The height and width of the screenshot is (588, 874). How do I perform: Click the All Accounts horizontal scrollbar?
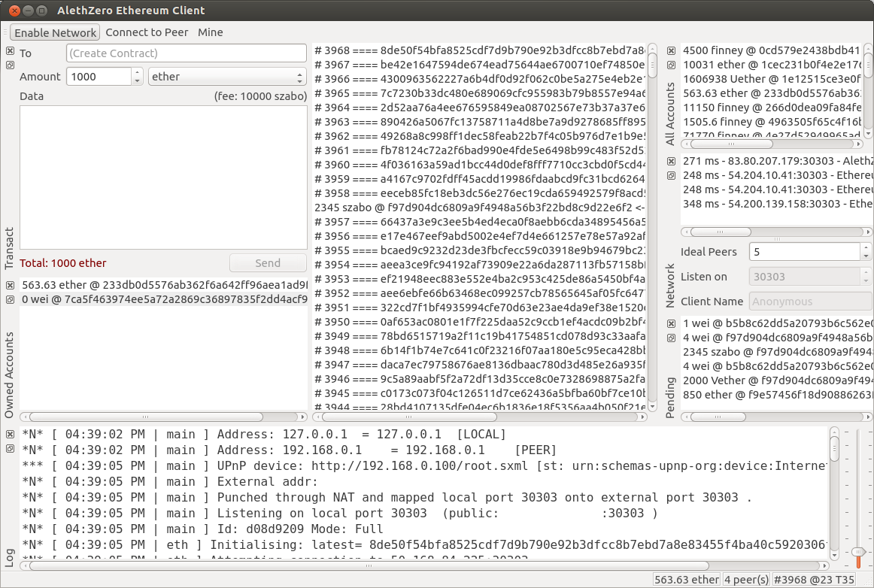click(x=772, y=144)
